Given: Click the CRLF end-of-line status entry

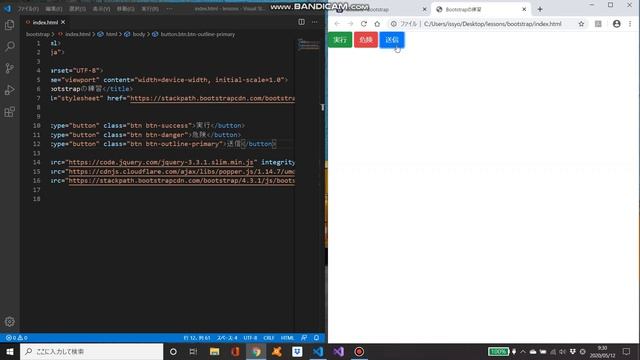Looking at the screenshot, I should click(x=269, y=338).
